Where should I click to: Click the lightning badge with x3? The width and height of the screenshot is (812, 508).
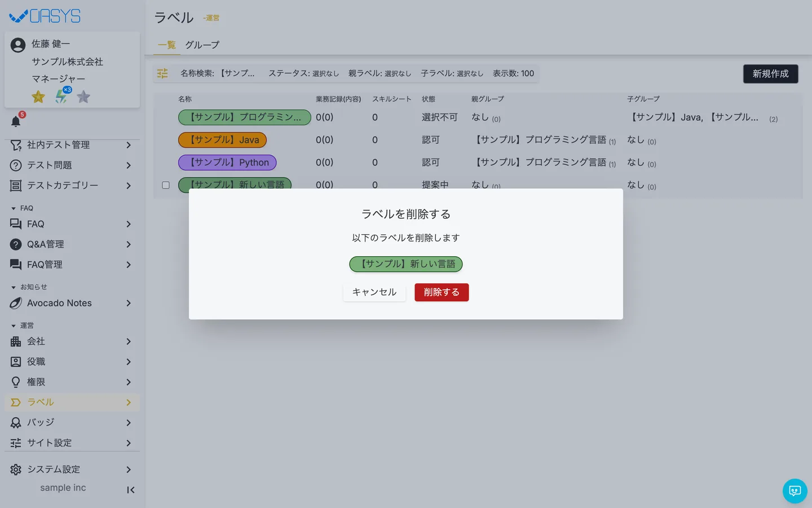point(62,96)
